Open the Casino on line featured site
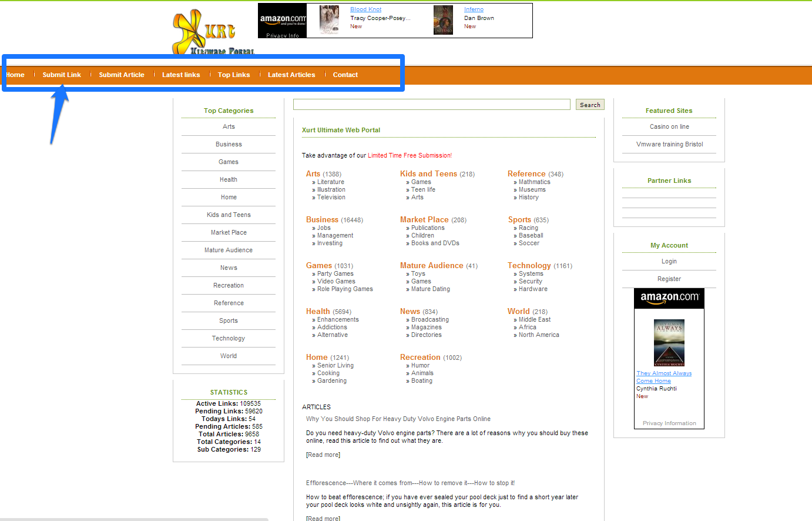The image size is (812, 521). click(669, 127)
